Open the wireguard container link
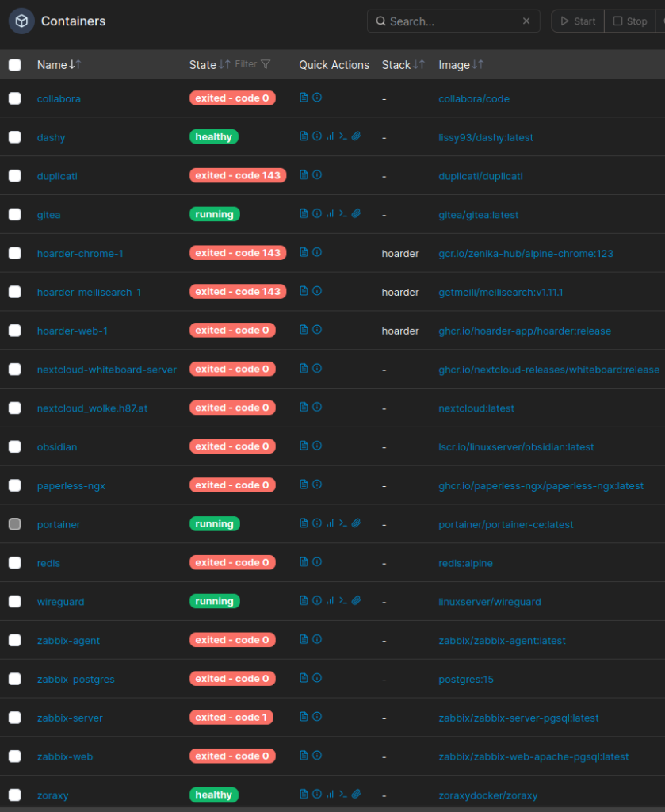665x812 pixels. tap(60, 602)
